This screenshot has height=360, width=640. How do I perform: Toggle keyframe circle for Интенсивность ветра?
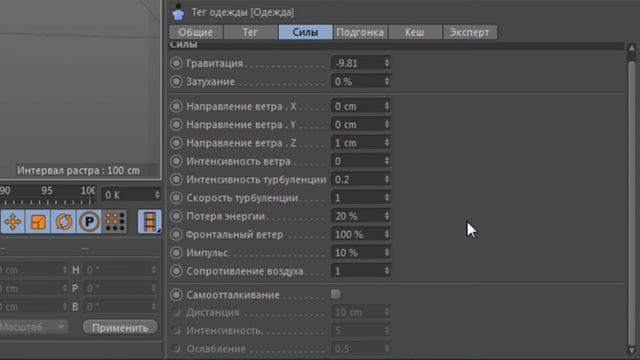tap(176, 161)
